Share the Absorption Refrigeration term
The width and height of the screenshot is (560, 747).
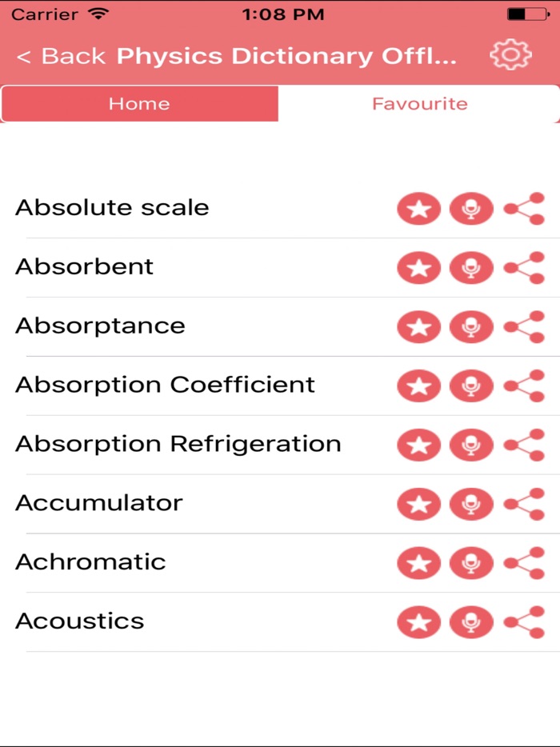coord(524,445)
